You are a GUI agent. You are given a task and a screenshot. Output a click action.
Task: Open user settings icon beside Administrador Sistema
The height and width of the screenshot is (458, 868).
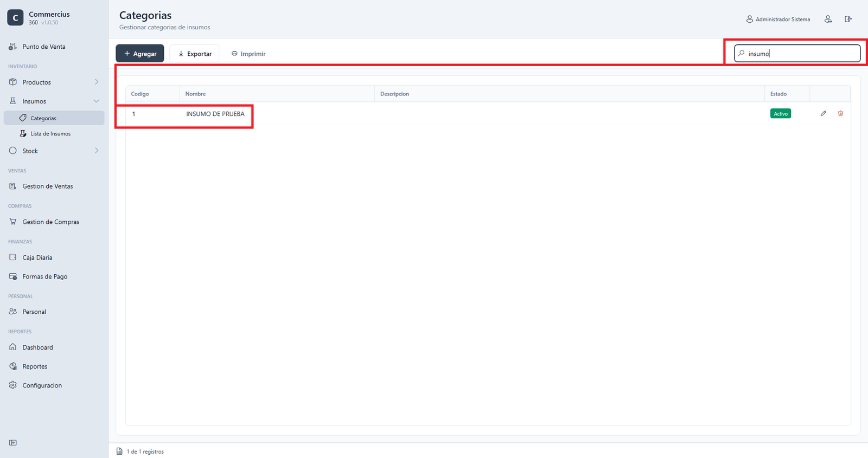[x=828, y=19]
